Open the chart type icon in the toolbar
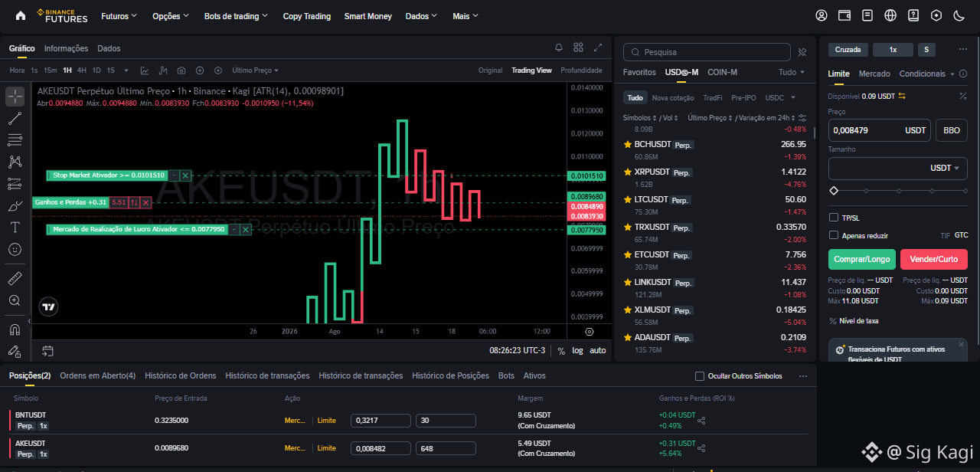980x472 pixels. pyautogui.click(x=145, y=70)
